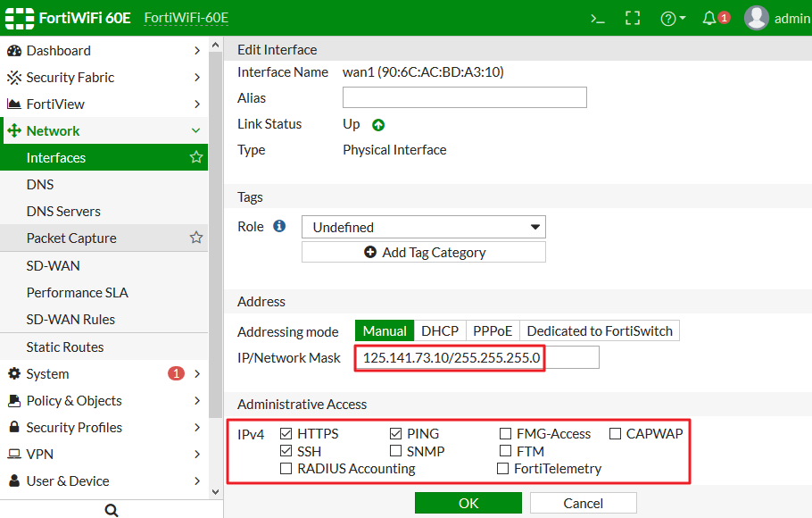Click sidebar scrollbar down arrow

tap(215, 491)
